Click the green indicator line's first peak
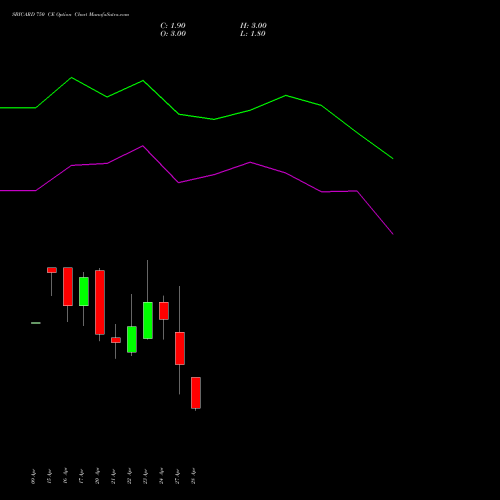The image size is (500, 500). [x=71, y=78]
